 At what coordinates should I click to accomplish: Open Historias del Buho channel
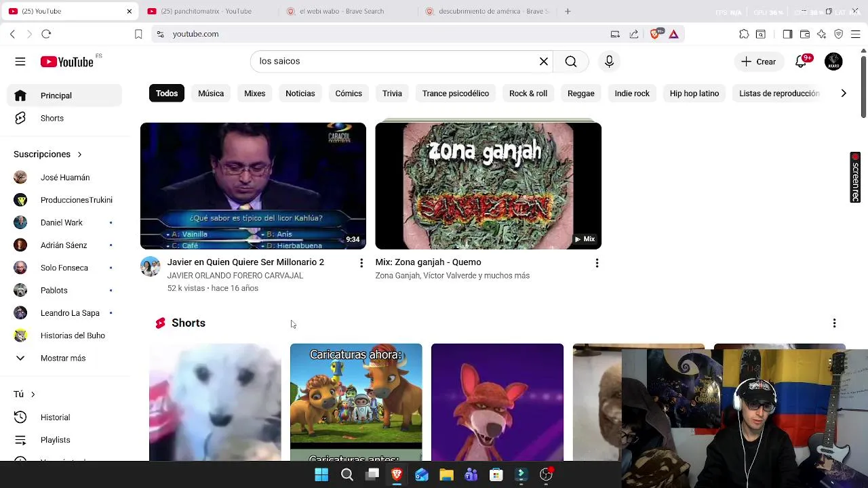tap(64, 335)
